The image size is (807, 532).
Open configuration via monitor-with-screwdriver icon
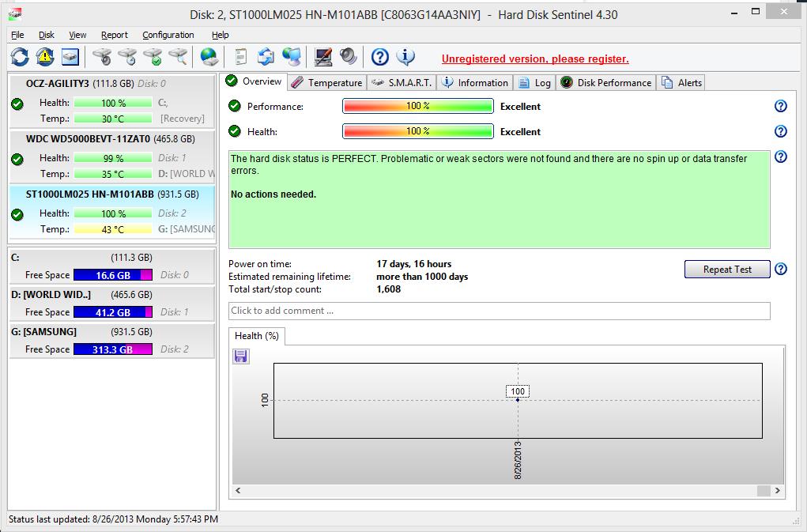coord(323,57)
